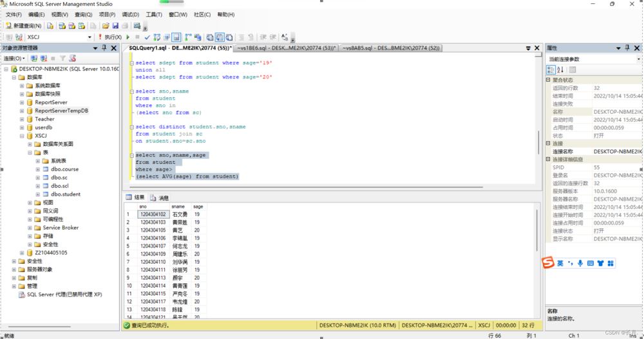
Task: Click the save floppy disk icon
Action: (x=115, y=26)
